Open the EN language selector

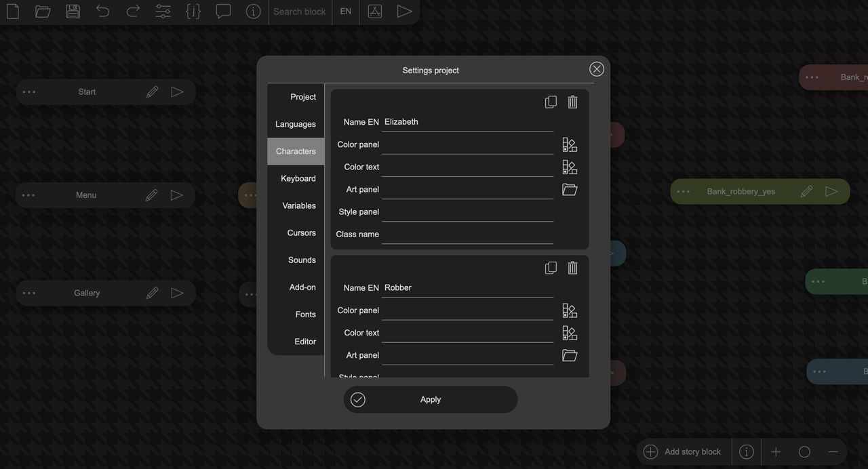[x=346, y=12]
